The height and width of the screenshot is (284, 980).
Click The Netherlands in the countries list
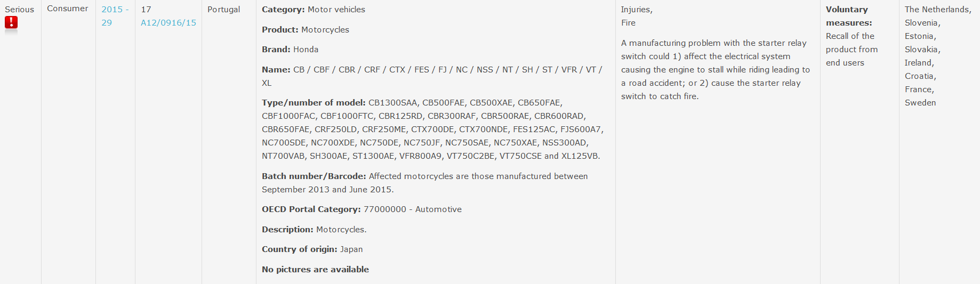point(937,10)
